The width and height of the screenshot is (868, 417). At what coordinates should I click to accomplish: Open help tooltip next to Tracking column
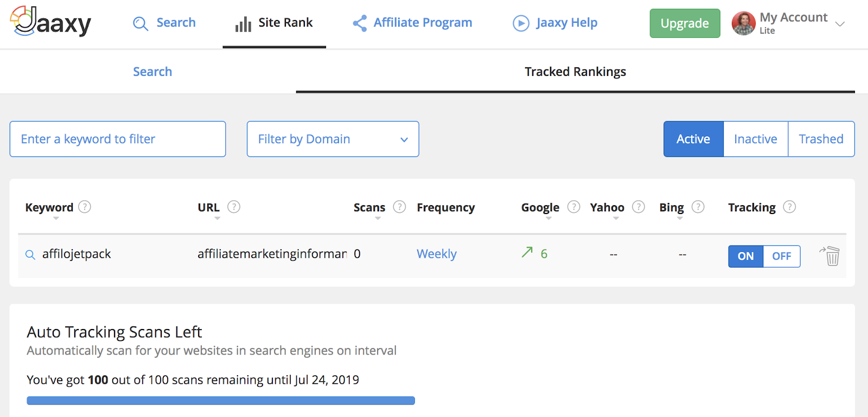point(789,207)
